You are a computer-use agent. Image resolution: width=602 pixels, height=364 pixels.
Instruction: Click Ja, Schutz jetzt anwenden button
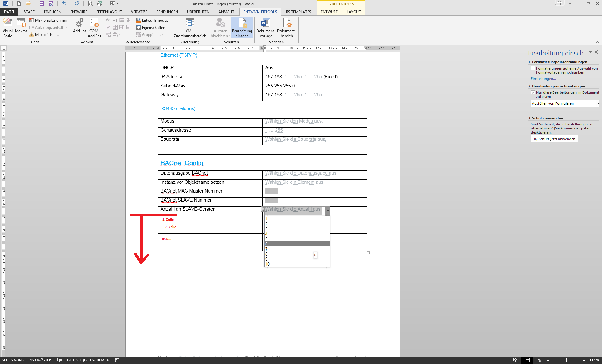(x=554, y=139)
